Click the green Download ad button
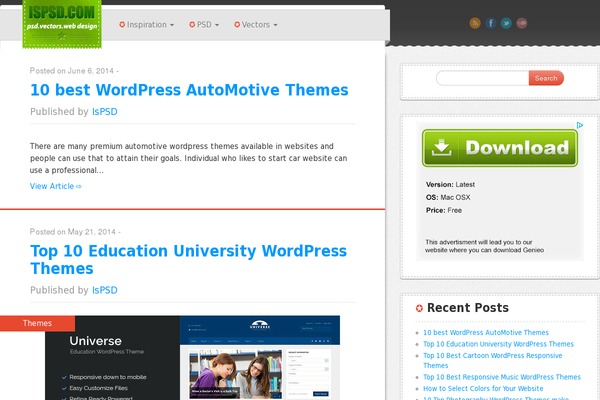This screenshot has width=600, height=400. 500,148
